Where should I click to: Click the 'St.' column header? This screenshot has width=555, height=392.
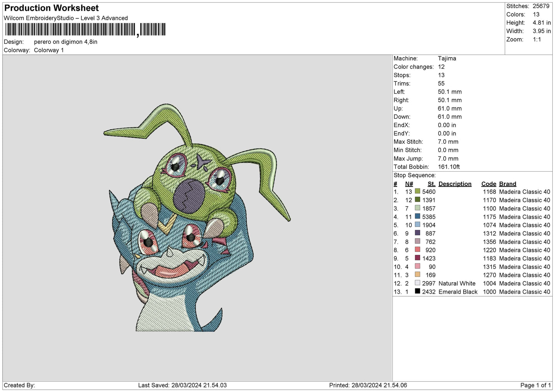point(431,184)
